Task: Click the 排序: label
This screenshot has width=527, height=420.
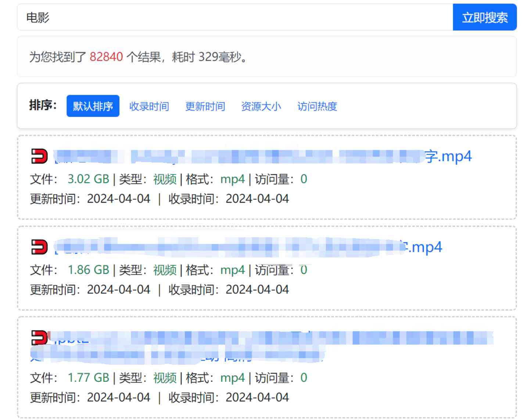Action: click(43, 105)
